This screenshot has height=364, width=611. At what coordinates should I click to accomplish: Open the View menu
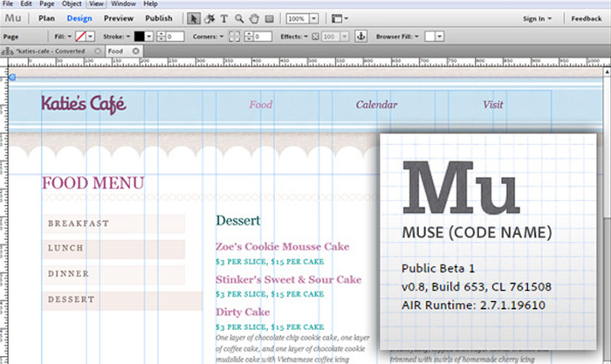coord(96,3)
